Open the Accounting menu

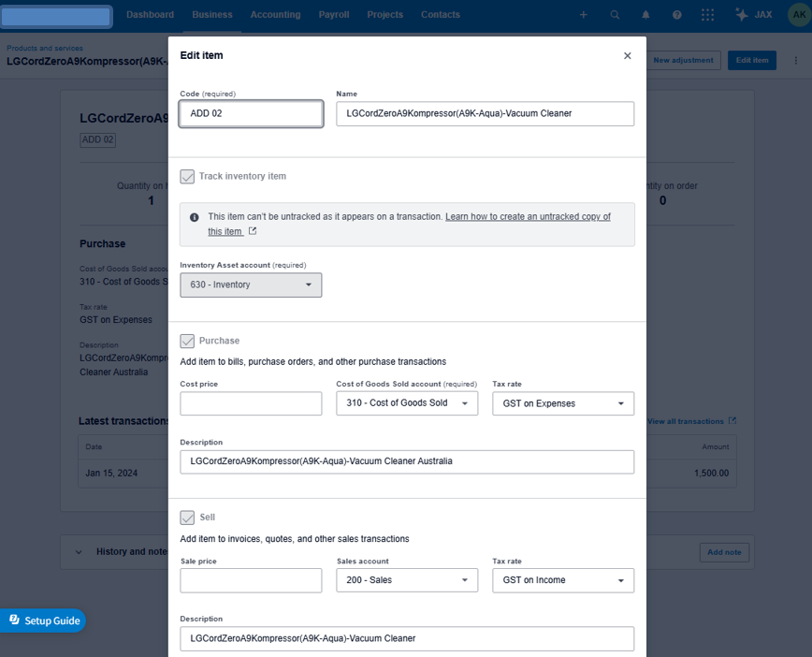[275, 15]
